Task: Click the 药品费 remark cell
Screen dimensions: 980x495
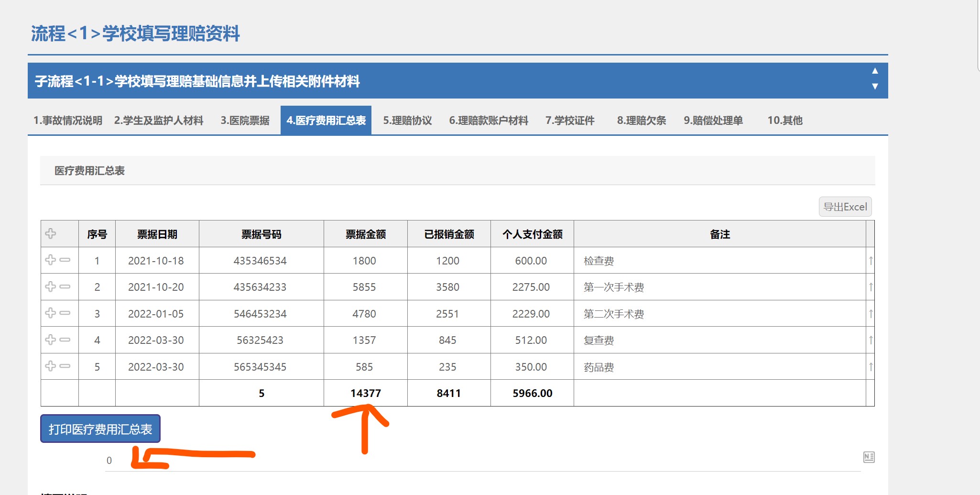Action: [720, 367]
